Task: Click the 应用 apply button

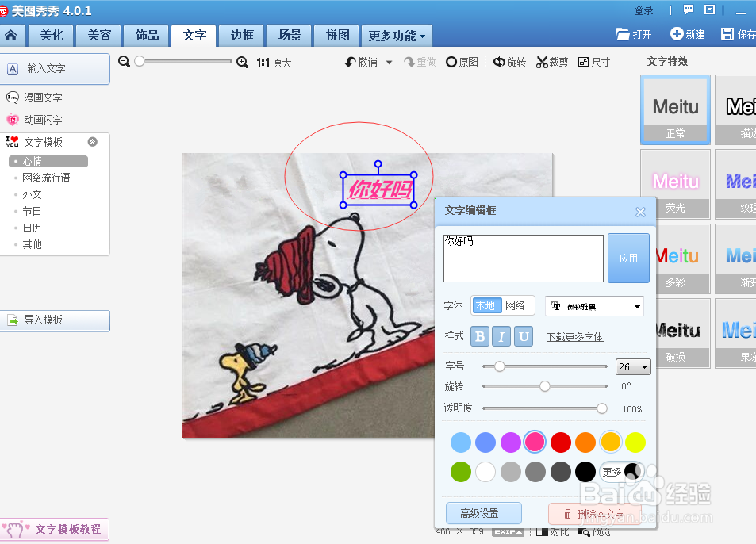Action: click(628, 259)
